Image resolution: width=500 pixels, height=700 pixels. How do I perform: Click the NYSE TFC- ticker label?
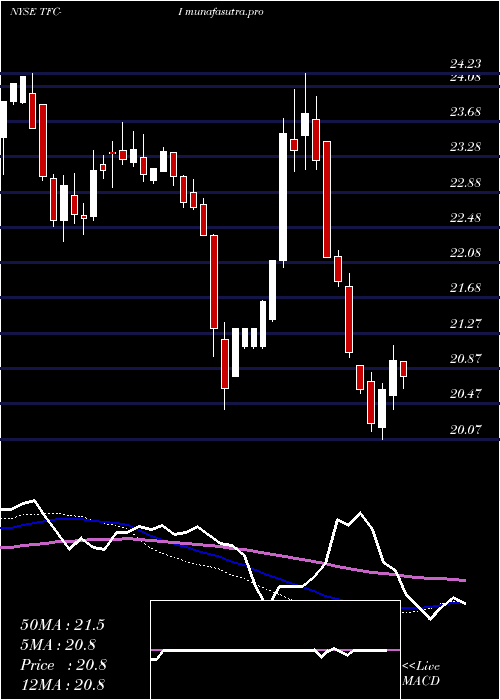pyautogui.click(x=36, y=12)
